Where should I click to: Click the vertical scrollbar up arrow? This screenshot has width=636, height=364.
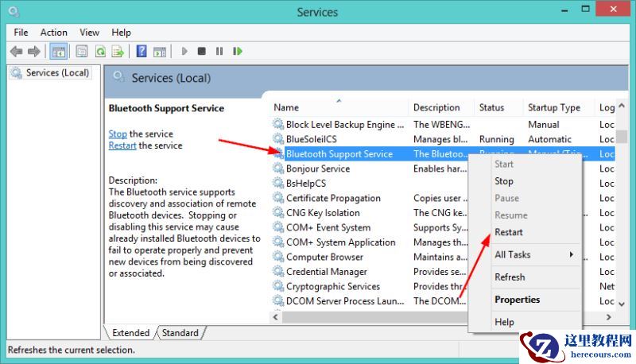(622, 106)
